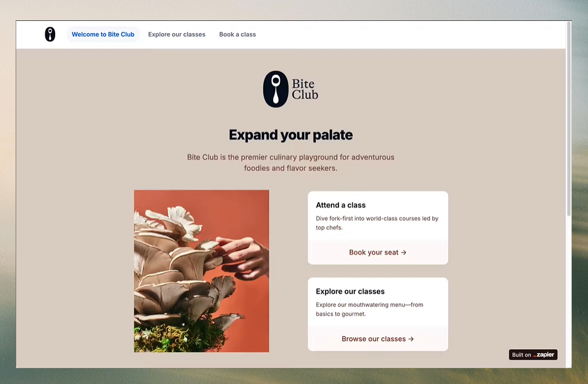The width and height of the screenshot is (588, 384).
Task: Click the arrow icon after Browse our classes
Action: tap(411, 339)
